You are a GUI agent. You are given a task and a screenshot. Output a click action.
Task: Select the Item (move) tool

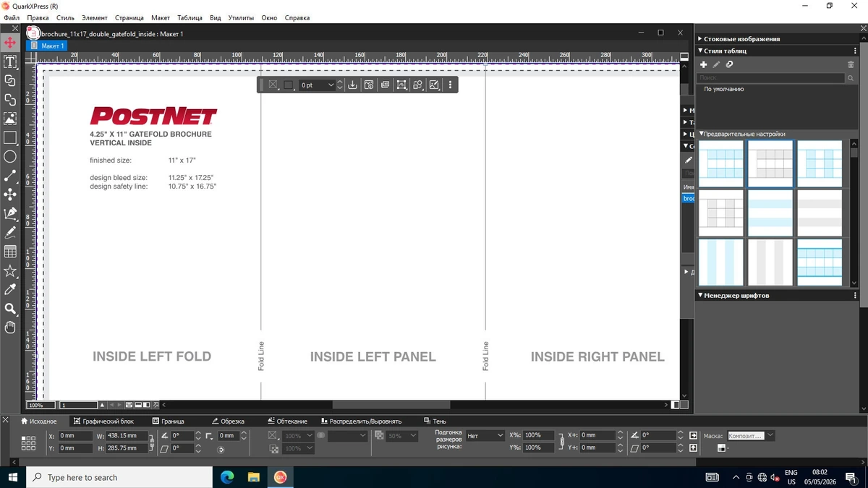[10, 43]
